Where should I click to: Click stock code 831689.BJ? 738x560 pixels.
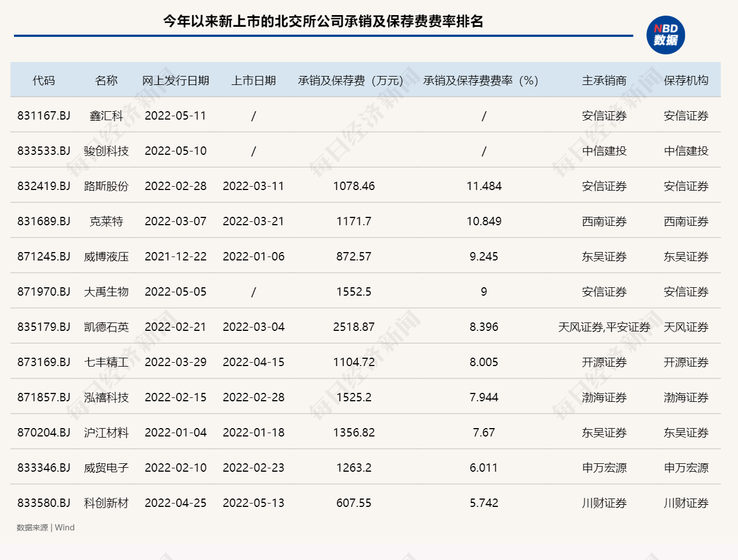pos(44,221)
